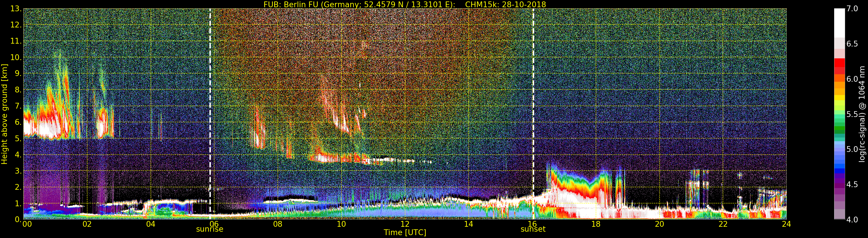Click the white dashed sunset marker line

tap(533, 114)
